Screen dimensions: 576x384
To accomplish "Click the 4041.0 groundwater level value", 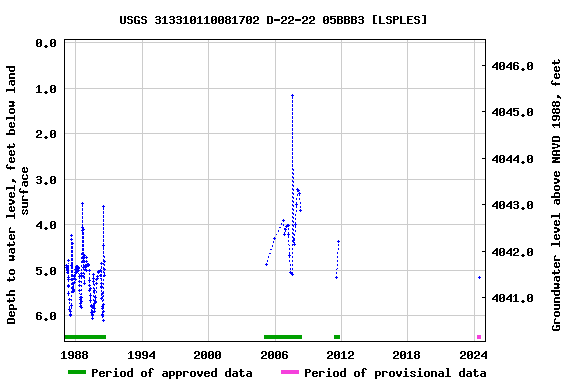I will [512, 298].
